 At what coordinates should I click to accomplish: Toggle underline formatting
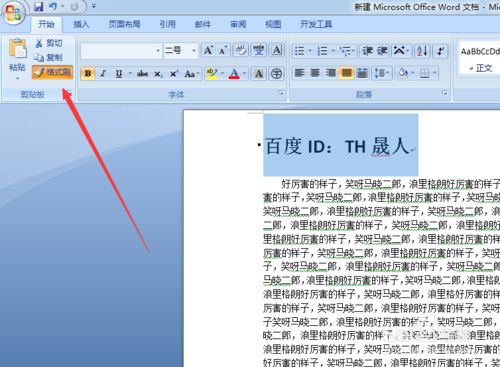(x=119, y=73)
